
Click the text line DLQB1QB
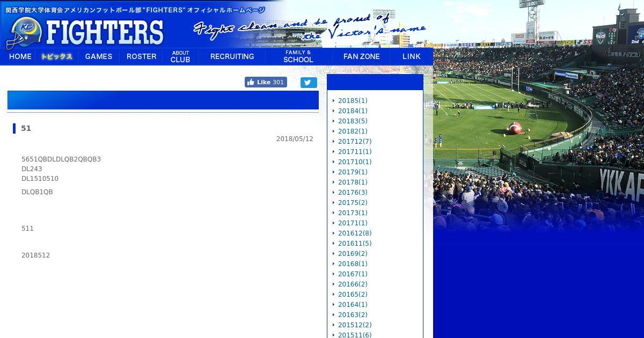pyautogui.click(x=37, y=192)
